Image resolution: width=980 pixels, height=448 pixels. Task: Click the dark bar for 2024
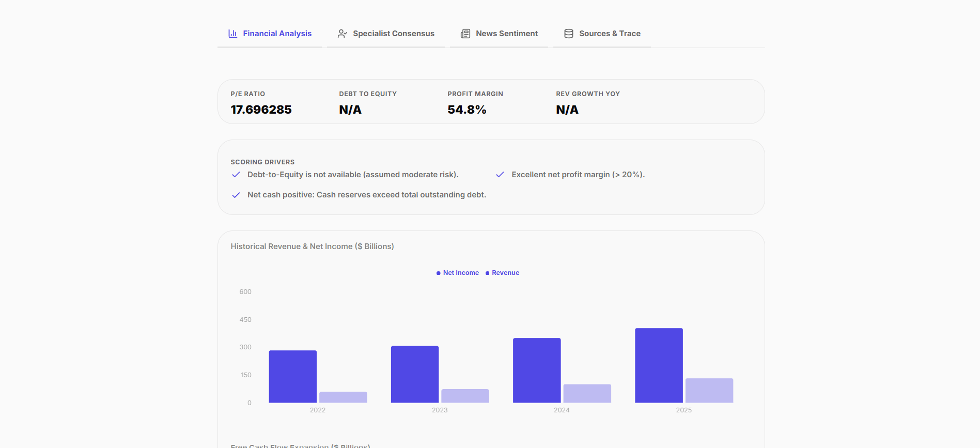[x=537, y=370]
